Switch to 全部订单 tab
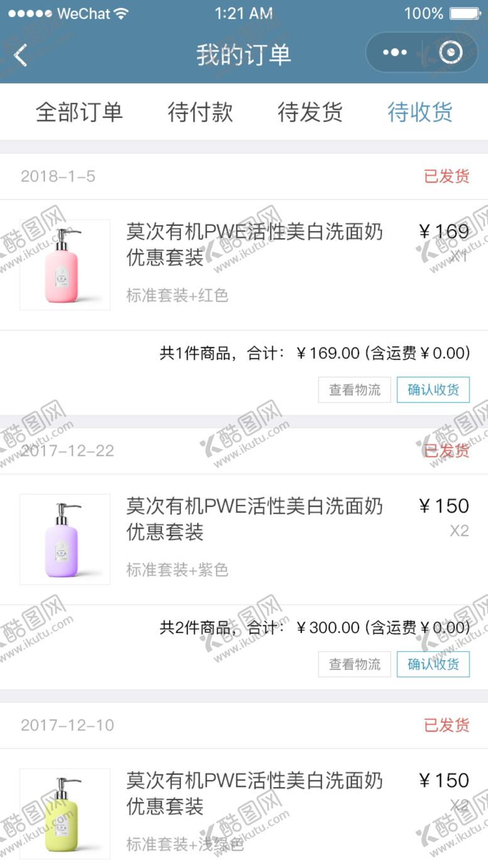488x868 pixels. pyautogui.click(x=79, y=112)
